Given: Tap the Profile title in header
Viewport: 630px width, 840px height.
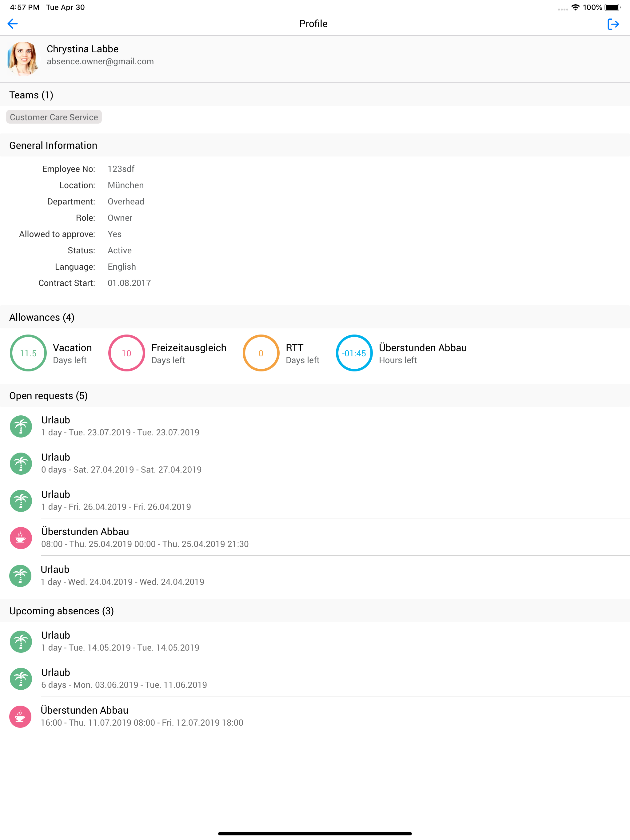Looking at the screenshot, I should (x=313, y=24).
